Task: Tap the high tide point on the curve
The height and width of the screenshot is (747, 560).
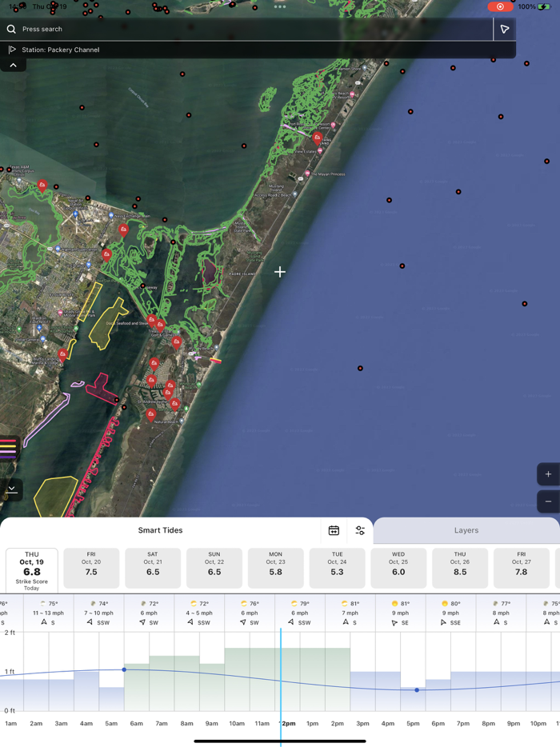Action: coord(124,669)
